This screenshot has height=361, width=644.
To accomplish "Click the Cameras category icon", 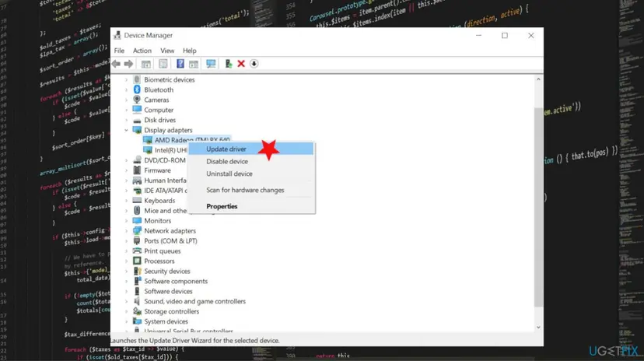I will click(137, 100).
